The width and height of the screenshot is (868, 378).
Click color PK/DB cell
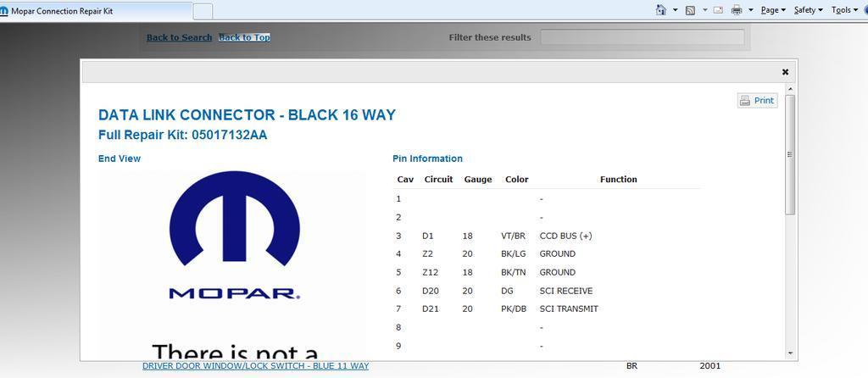tap(513, 309)
